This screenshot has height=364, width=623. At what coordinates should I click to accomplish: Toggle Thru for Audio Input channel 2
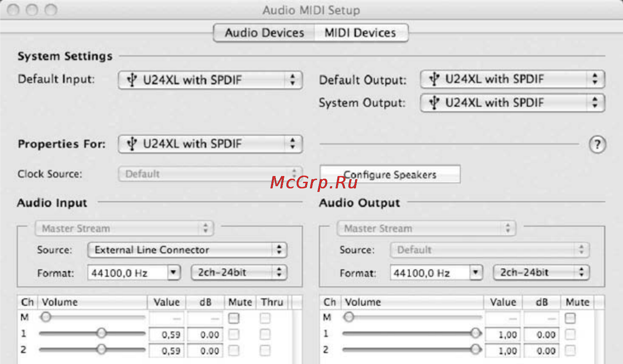pos(265,350)
